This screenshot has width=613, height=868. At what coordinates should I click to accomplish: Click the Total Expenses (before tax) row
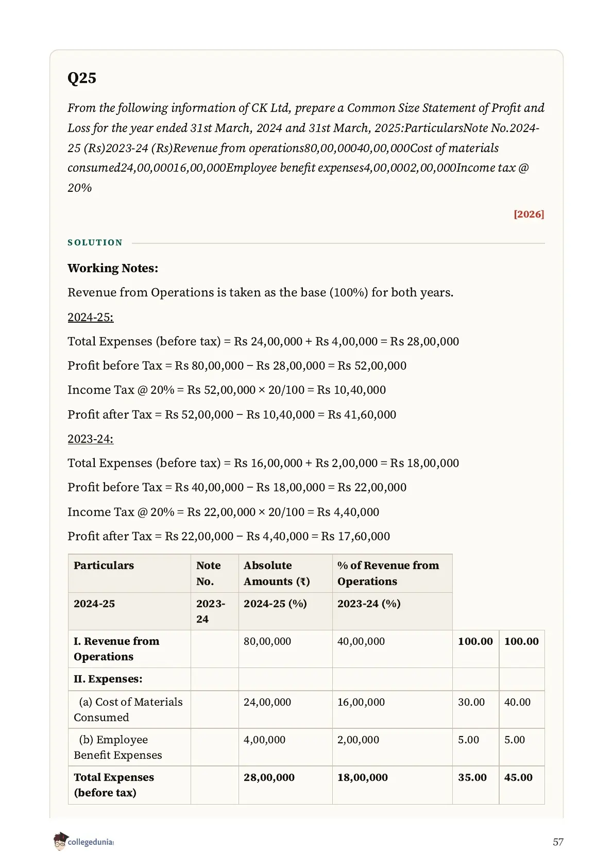point(306,785)
